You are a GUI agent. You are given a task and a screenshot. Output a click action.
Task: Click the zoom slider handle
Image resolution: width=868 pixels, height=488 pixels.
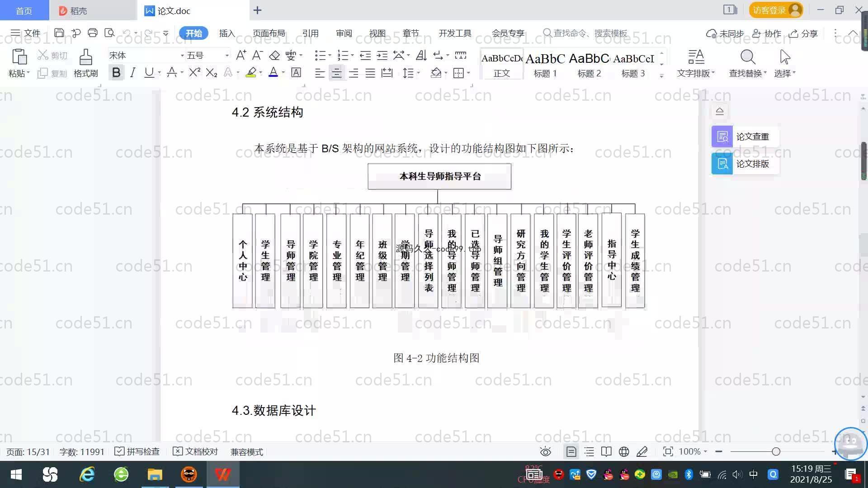[776, 451]
